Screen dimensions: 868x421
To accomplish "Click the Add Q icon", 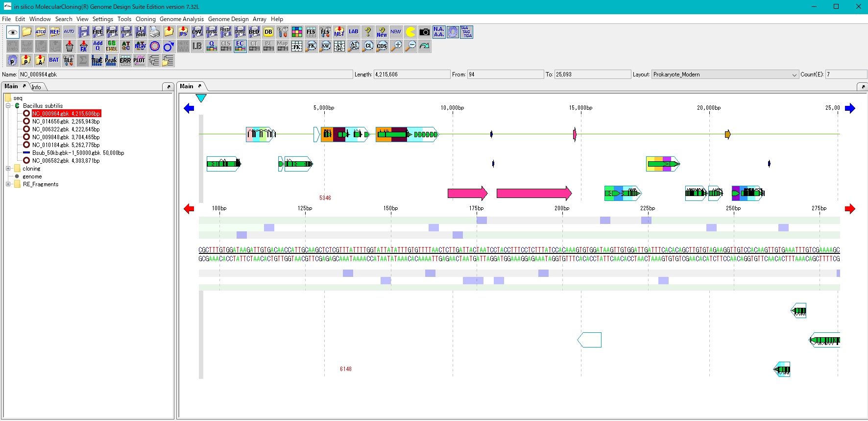I will point(97,47).
